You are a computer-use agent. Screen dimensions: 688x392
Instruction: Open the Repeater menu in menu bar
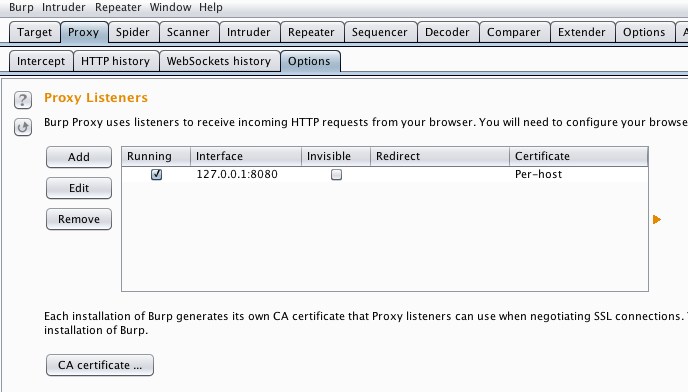pos(118,7)
